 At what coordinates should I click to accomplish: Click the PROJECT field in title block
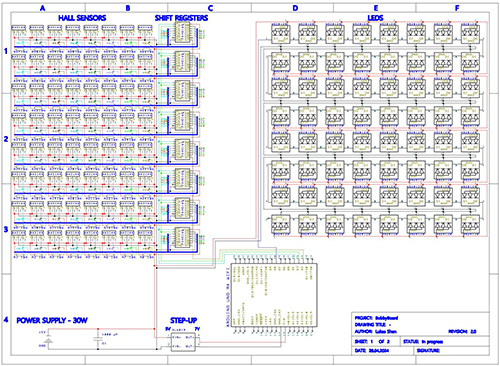376,318
